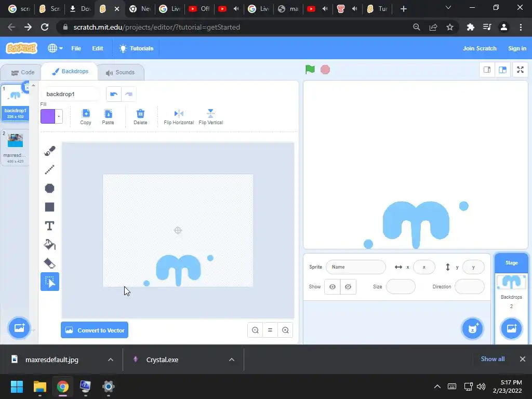Select the Rectangle tool
Viewport: 532px width, 399px height.
[x=50, y=207]
